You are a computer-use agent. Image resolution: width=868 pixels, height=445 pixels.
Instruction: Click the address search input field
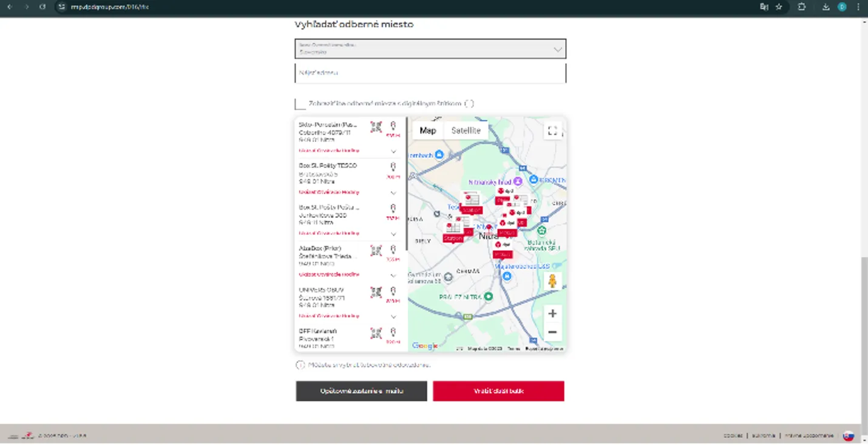(x=430, y=73)
